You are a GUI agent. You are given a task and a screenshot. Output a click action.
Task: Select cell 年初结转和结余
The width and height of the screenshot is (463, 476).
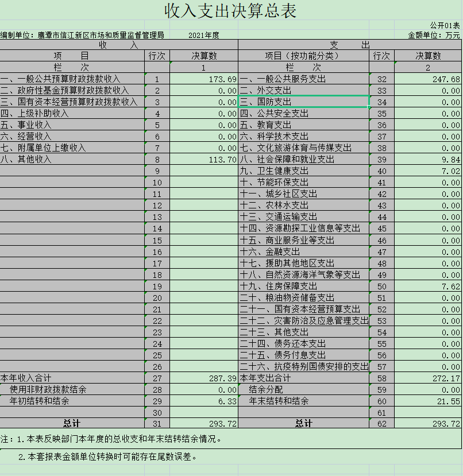72,401
